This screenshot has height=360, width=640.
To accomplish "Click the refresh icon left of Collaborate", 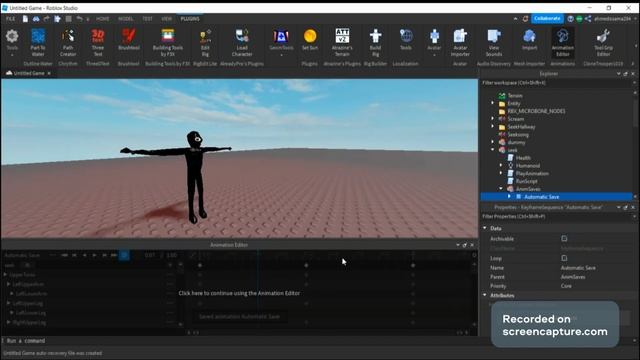I will (525, 19).
